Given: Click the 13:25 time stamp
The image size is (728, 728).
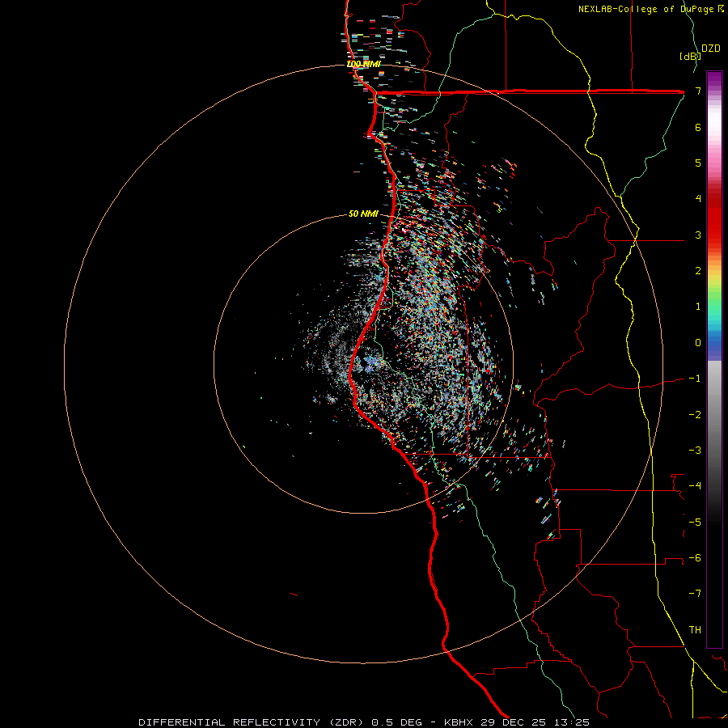Looking at the screenshot, I should coord(572,722).
